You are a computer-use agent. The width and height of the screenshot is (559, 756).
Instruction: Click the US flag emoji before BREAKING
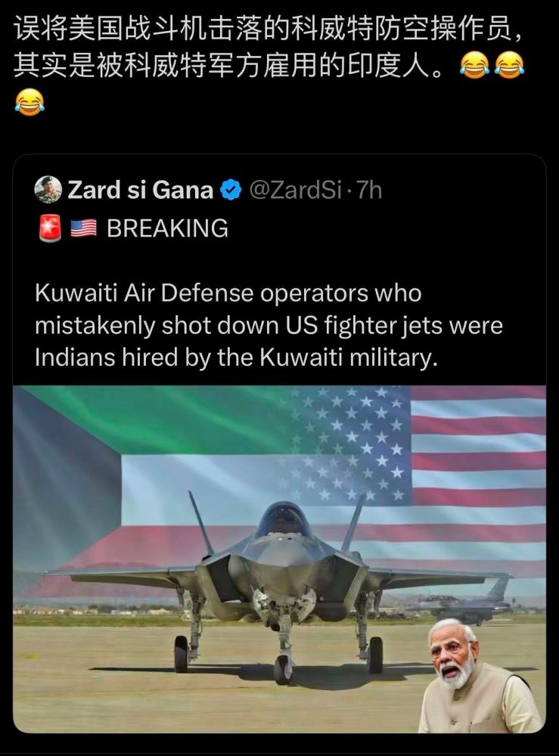[82, 228]
